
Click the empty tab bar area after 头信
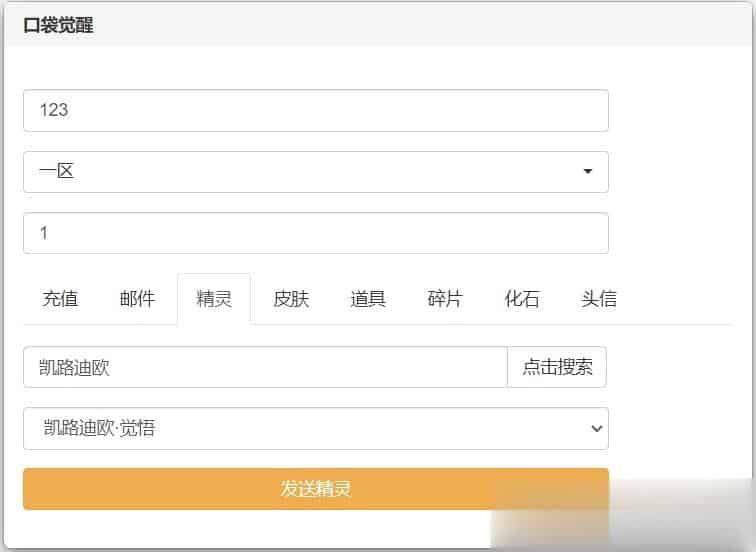point(685,299)
